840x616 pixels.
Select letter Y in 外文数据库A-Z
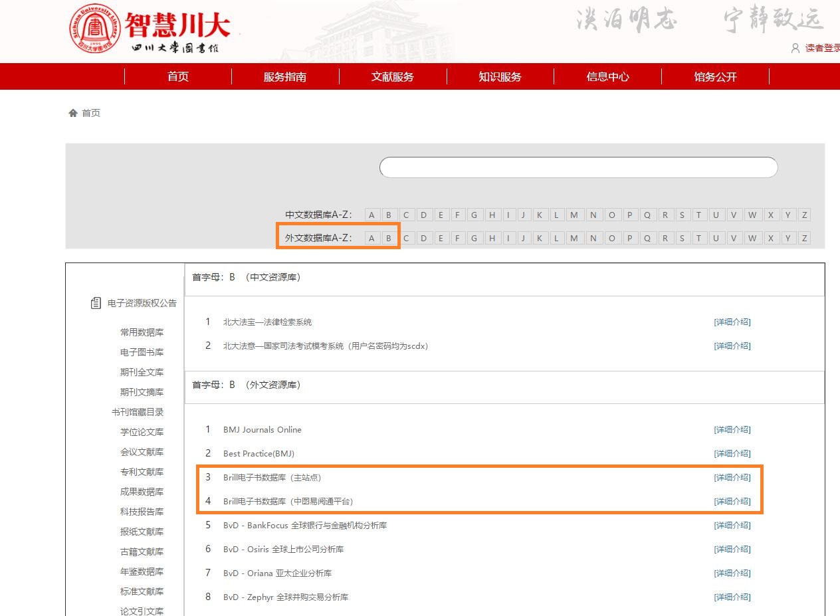click(x=787, y=238)
